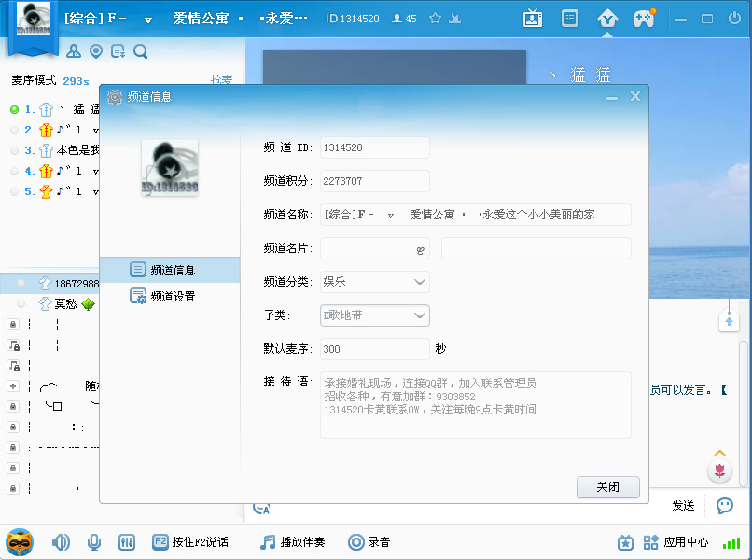
Task: Click the 抢麦 link in the mic queue
Action: tap(221, 79)
